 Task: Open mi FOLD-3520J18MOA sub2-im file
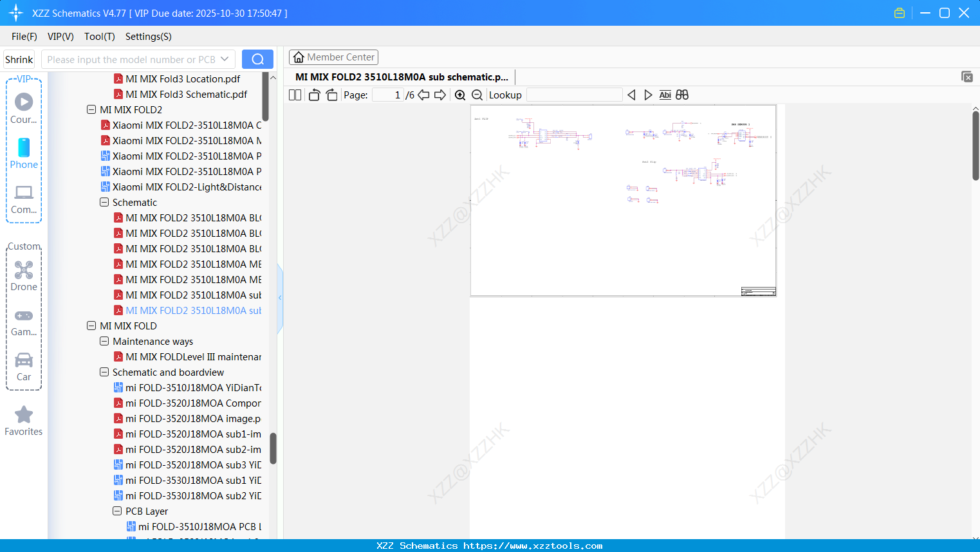[194, 449]
